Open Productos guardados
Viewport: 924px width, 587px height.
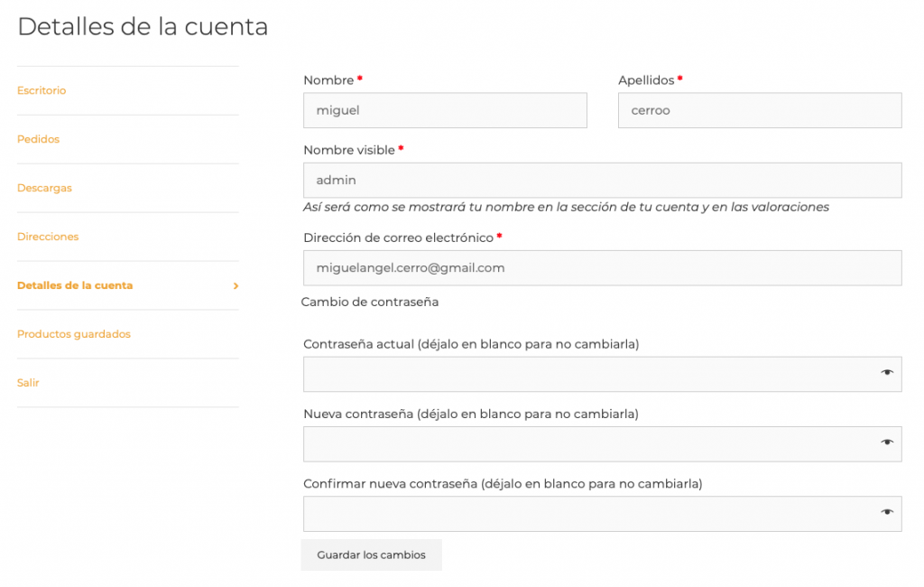point(74,334)
